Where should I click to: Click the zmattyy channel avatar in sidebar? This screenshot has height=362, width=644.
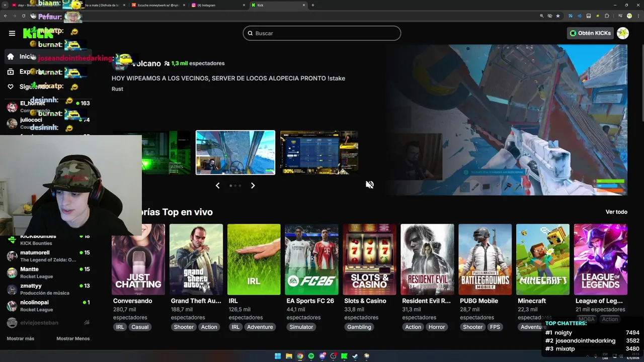(x=12, y=289)
